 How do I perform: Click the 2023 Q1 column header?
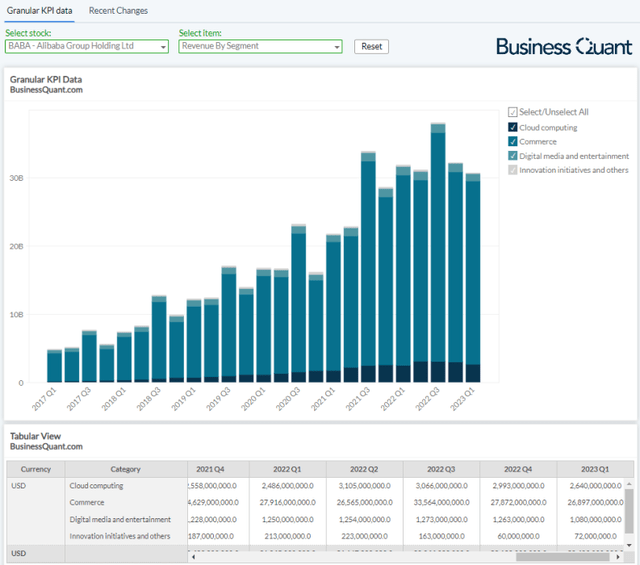(595, 469)
